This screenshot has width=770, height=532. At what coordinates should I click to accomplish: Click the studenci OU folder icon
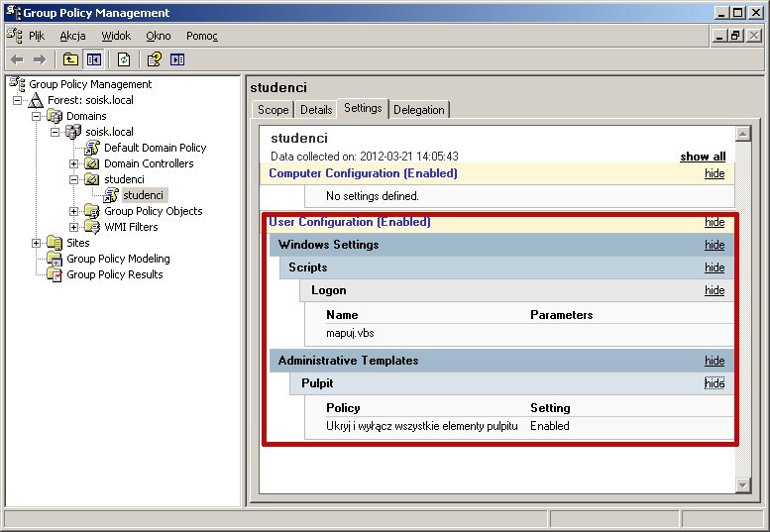point(92,179)
